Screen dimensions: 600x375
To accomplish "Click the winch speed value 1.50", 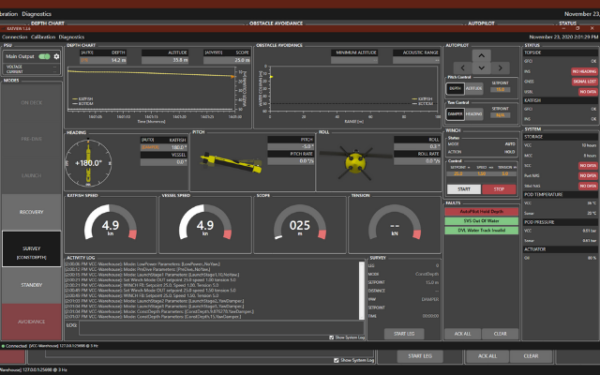I will click(x=481, y=174).
